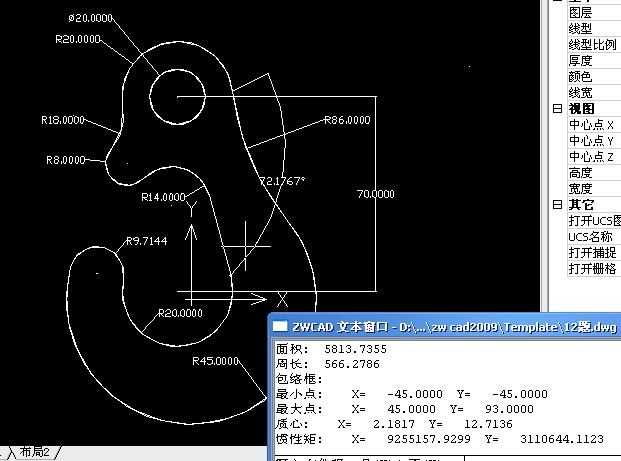Click the lower R20.0000 dimension inside the hook
Viewport: 621px width, 461px height.
point(180,313)
